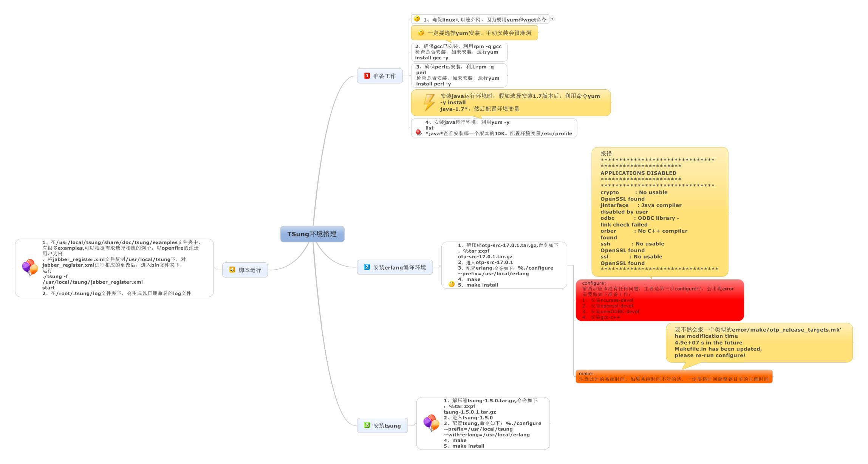This screenshot has width=868, height=464.
Task: Expand the plus button after wget命令 topic
Action: [x=552, y=19]
